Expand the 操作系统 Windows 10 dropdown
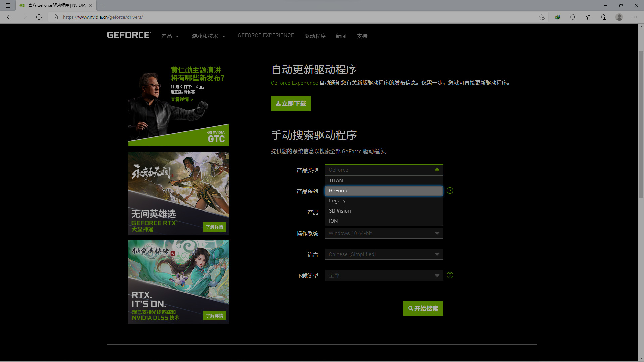The image size is (644, 362). point(384,233)
